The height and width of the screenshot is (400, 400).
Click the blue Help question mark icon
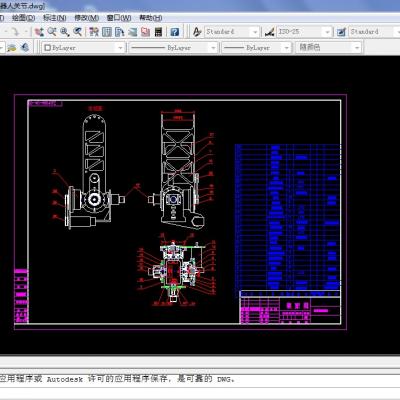175,32
